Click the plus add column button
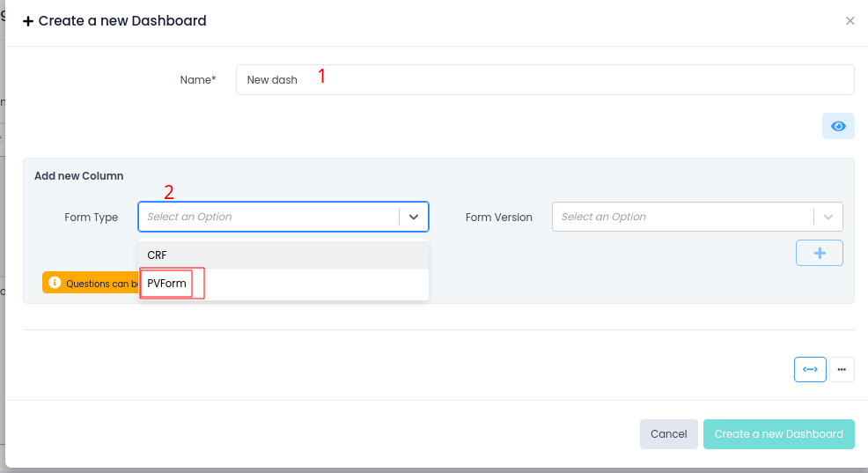This screenshot has height=473, width=868. coord(819,253)
